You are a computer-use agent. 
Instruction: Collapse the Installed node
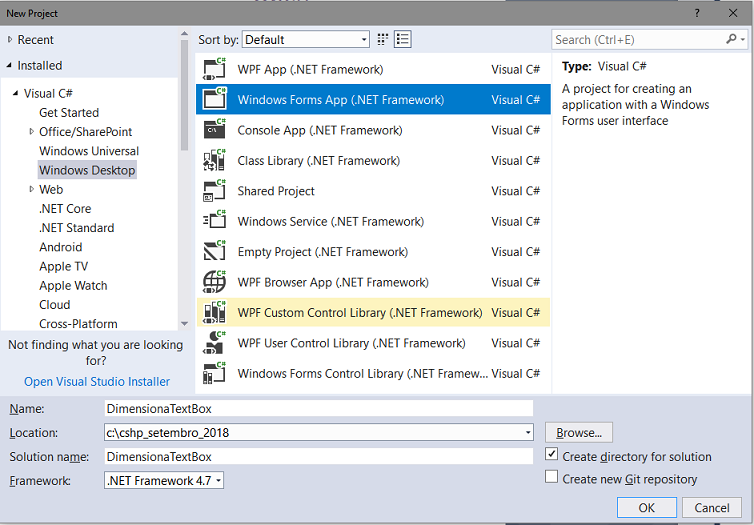click(x=10, y=65)
